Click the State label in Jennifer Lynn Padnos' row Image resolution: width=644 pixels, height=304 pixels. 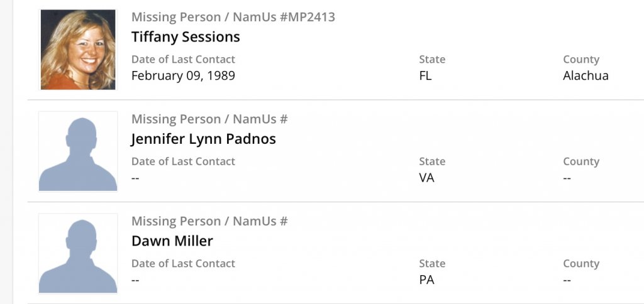pos(432,161)
